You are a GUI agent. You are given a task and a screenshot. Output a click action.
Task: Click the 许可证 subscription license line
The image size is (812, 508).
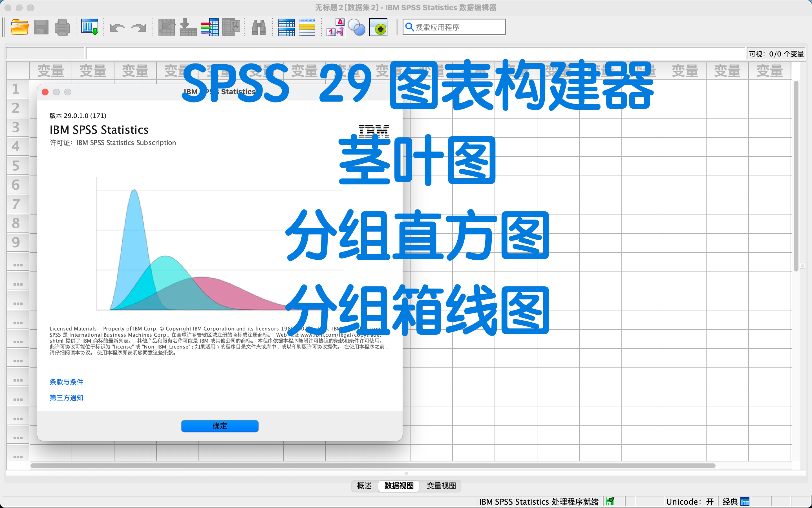[x=113, y=143]
